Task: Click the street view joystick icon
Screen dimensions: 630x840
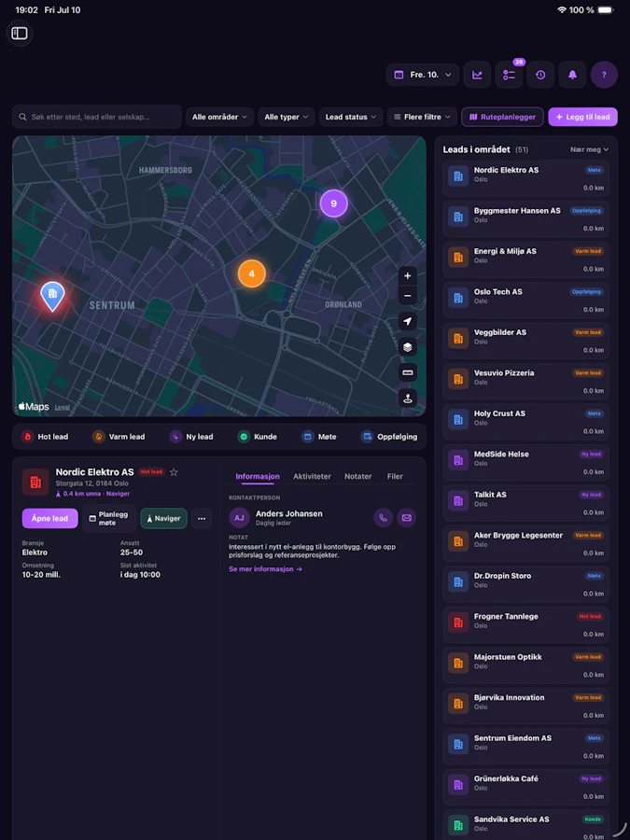Action: coord(408,398)
